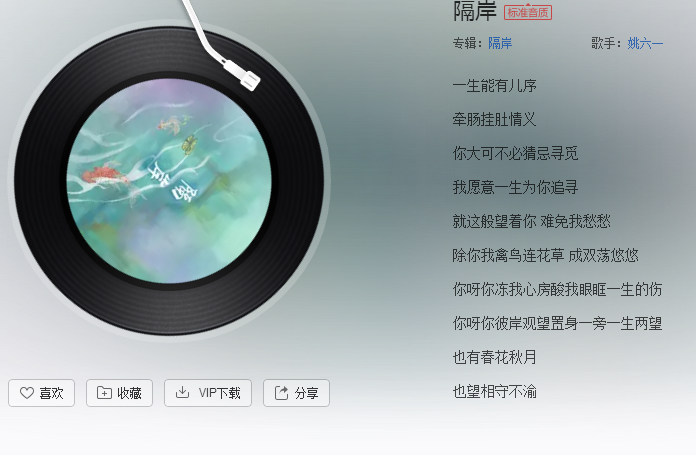This screenshot has width=696, height=455.
Task: Select the lyric line 我愿意一生为你追寻
Action: [x=515, y=187]
